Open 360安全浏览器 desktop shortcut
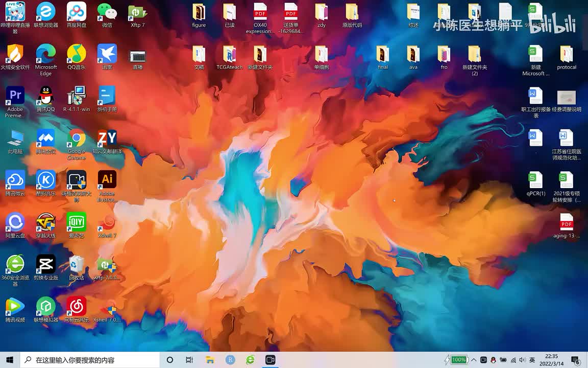588x368 pixels. [15, 270]
